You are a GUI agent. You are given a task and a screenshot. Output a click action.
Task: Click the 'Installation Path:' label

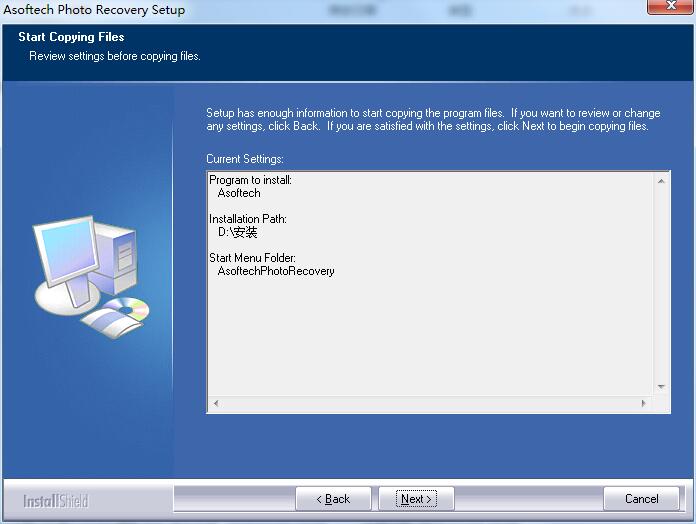[248, 219]
